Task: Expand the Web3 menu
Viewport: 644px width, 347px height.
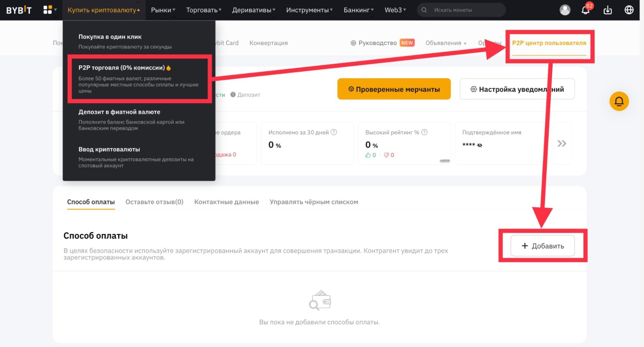Action: pos(395,10)
